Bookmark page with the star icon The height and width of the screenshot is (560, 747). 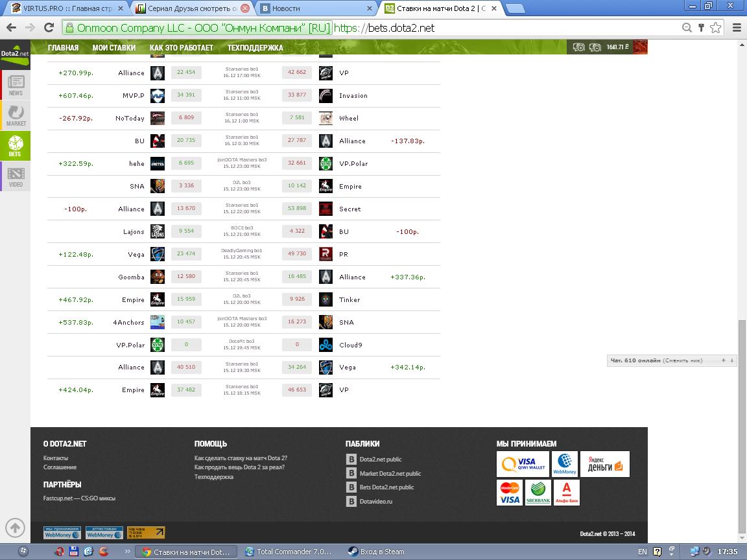click(715, 28)
